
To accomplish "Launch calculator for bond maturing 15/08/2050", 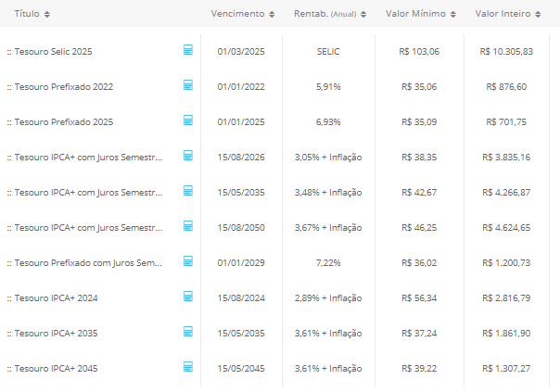I will click(187, 226).
